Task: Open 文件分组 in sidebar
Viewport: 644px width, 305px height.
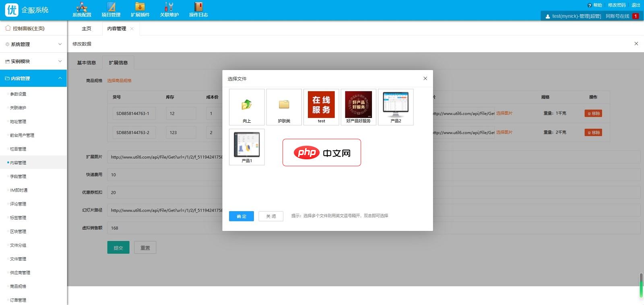Action: tap(18, 245)
